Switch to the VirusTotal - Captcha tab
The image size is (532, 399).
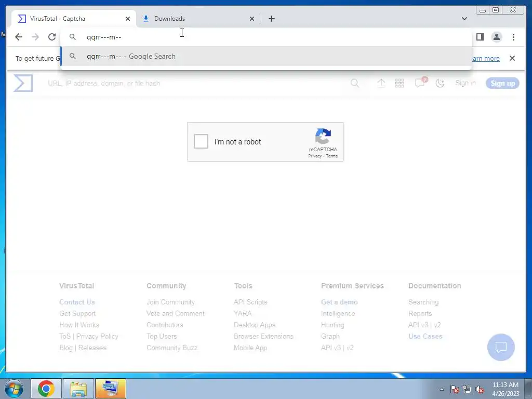(74, 19)
